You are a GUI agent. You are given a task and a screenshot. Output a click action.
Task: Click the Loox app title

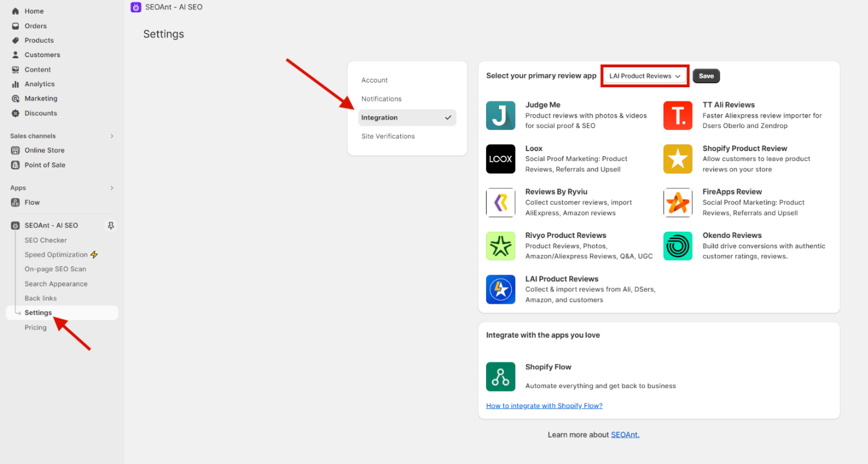point(534,148)
